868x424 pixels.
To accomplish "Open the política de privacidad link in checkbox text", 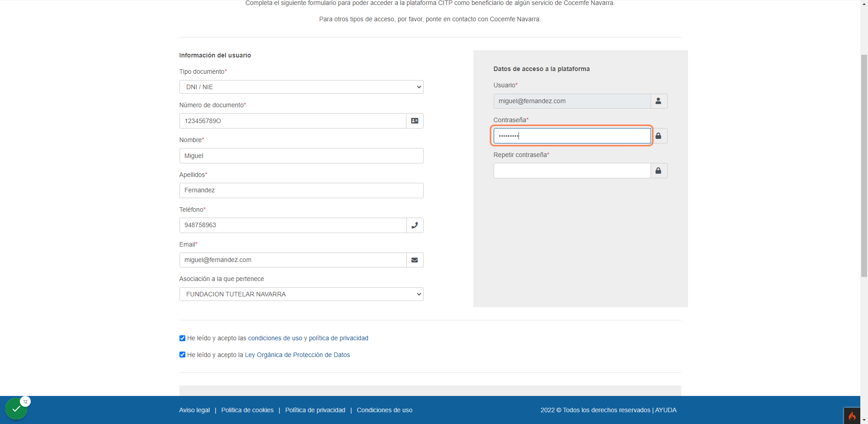I will (x=339, y=338).
